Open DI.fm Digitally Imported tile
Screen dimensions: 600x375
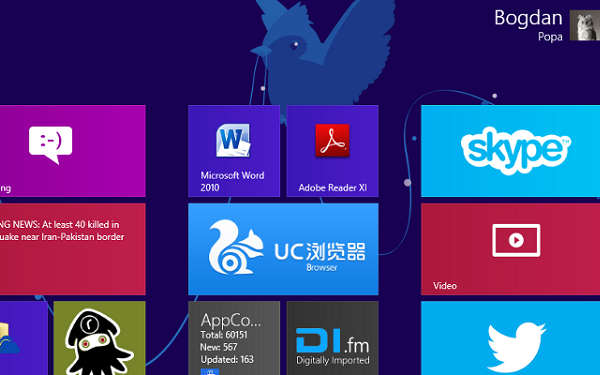[332, 338]
